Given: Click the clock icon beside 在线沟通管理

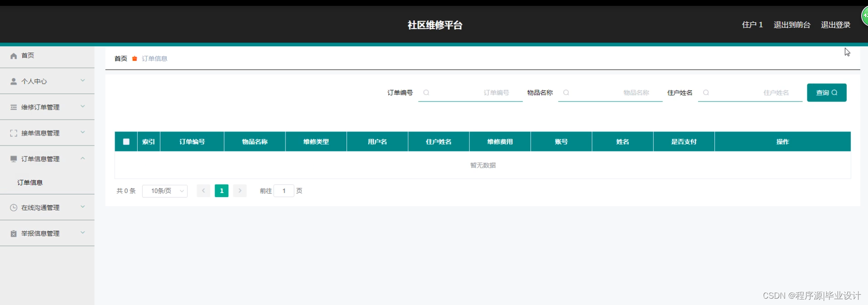Looking at the screenshot, I should point(14,208).
